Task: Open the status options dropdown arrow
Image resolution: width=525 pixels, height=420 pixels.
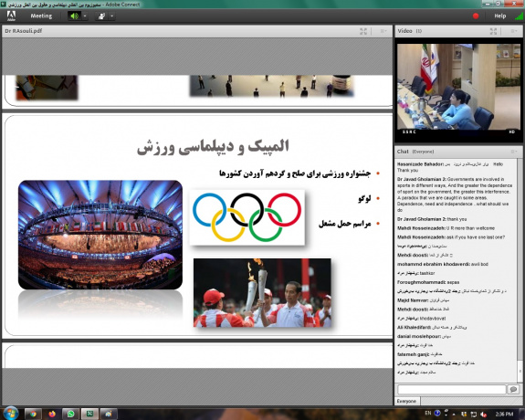Action: point(111,16)
